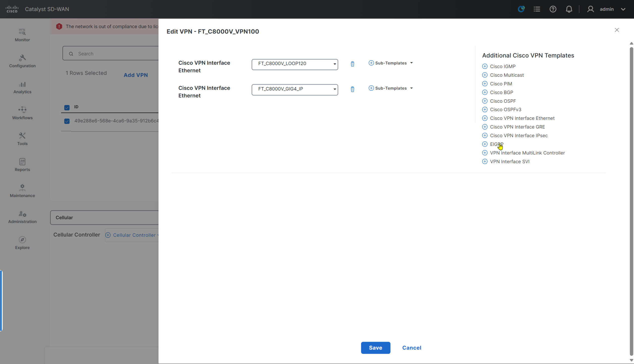Add Cisco IGMP template
Screen dimensions: 634x364
(499, 66)
